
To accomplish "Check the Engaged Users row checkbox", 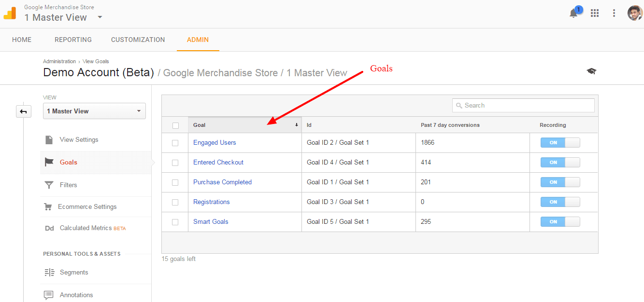I will 175,143.
